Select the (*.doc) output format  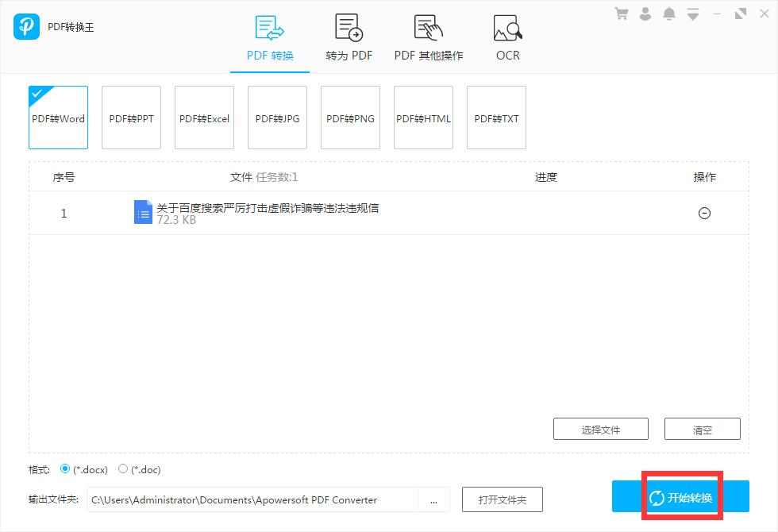(123, 469)
